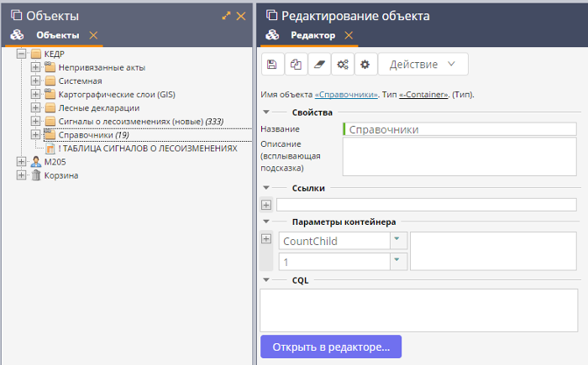588x365 pixels.
Task: Click the multiple gears settings icon
Action: point(343,64)
